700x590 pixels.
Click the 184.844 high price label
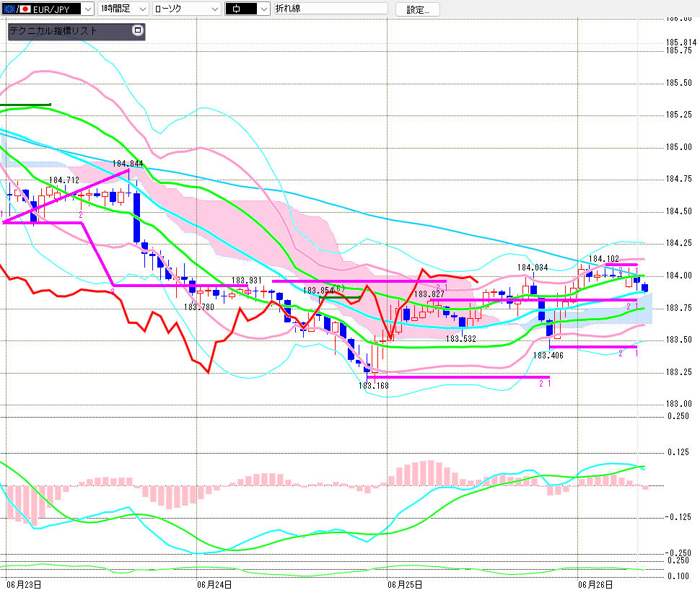(128, 164)
